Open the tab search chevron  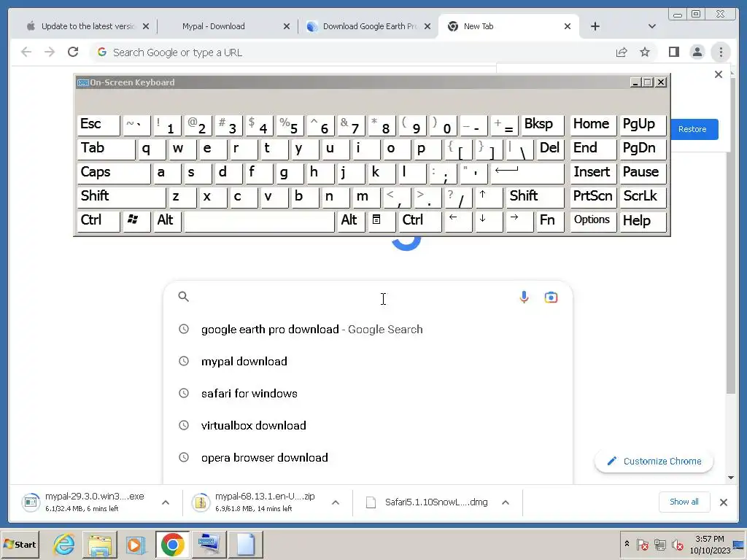pyautogui.click(x=652, y=26)
